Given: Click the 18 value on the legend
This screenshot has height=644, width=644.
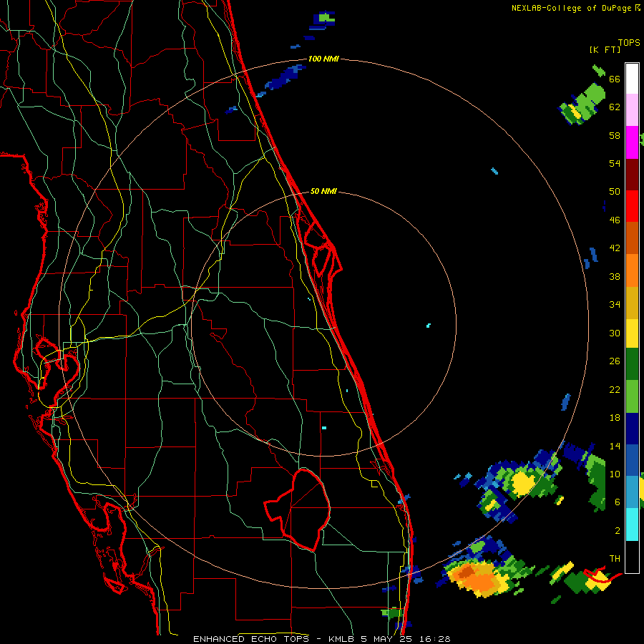Looking at the screenshot, I should click(x=615, y=418).
